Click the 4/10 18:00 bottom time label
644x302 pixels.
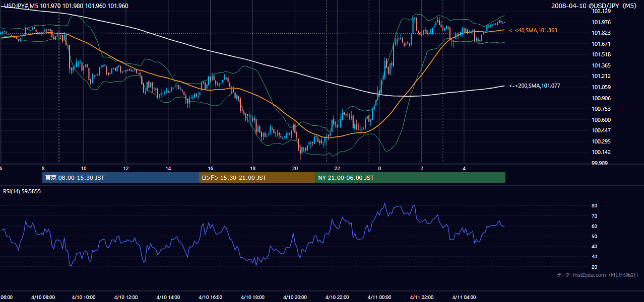point(252,297)
